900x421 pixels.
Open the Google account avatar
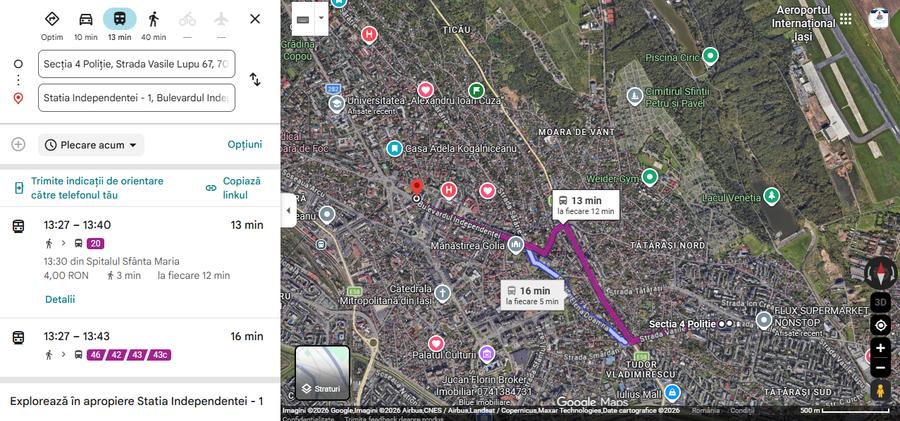click(878, 18)
